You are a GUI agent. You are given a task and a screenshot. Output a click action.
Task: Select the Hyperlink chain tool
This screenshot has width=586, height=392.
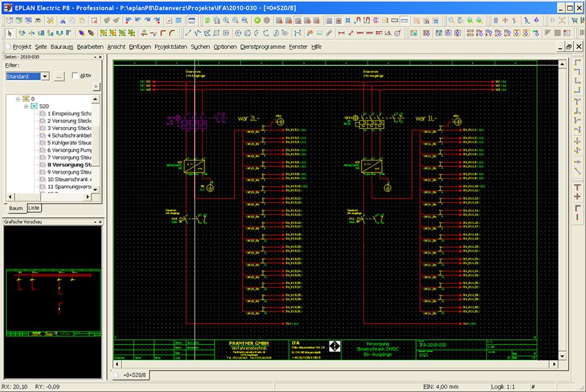[329, 33]
